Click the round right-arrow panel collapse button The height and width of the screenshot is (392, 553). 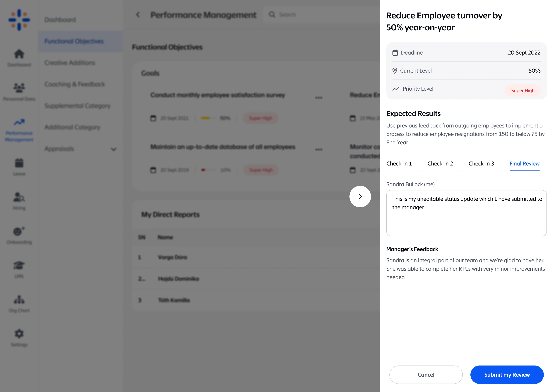pos(360,197)
